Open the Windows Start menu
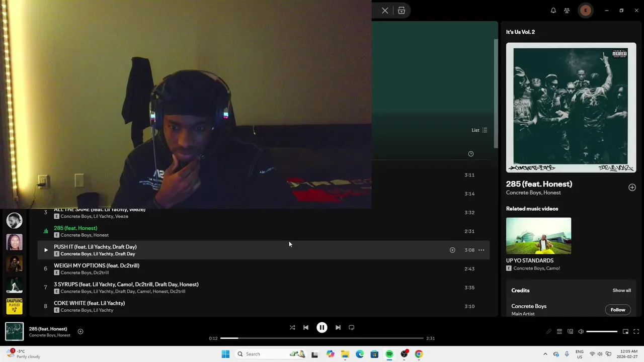The height and width of the screenshot is (362, 644). [225, 354]
